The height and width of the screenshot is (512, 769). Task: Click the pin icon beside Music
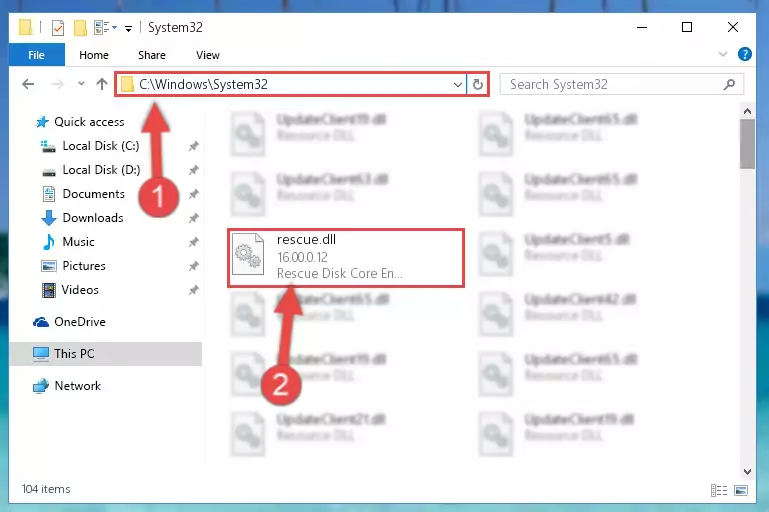pyautogui.click(x=194, y=242)
